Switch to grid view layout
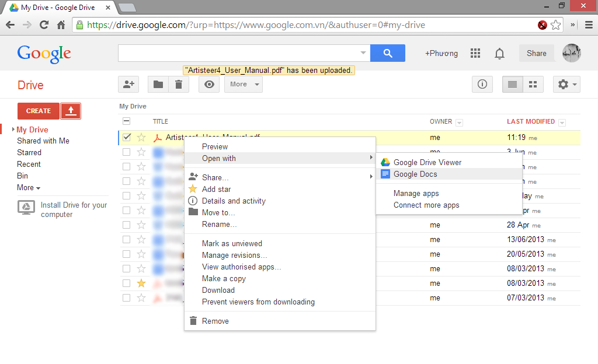Image resolution: width=598 pixels, height=364 pixels. pyautogui.click(x=533, y=84)
